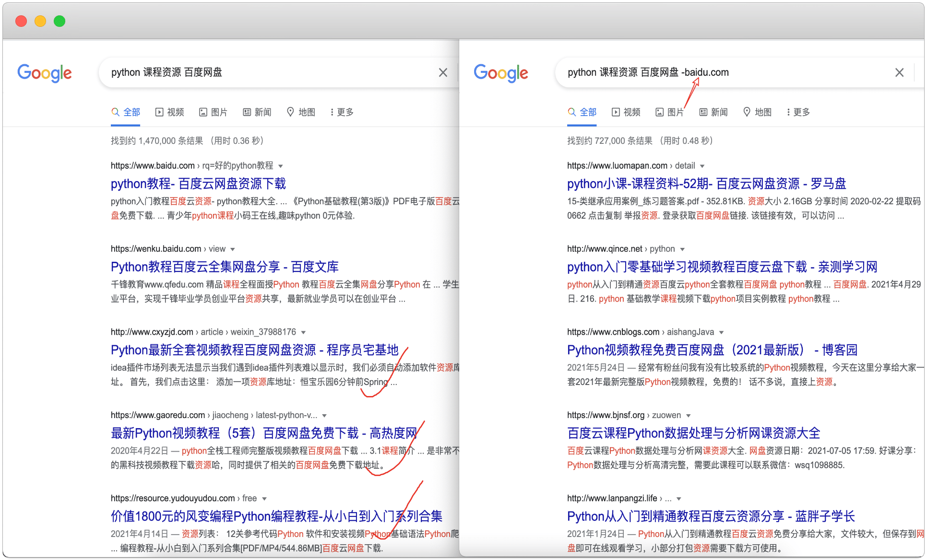This screenshot has height=560, width=927.
Task: Expand the dropdown arrow beside www.cnblogs.com URL
Action: [721, 332]
